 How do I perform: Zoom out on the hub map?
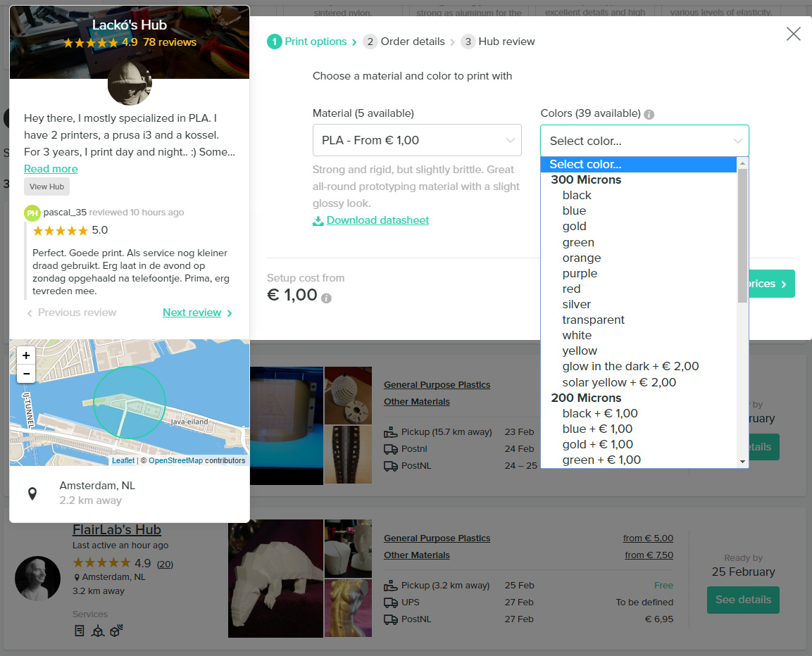26,373
